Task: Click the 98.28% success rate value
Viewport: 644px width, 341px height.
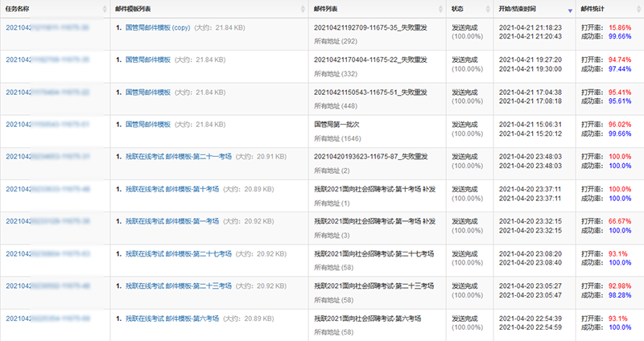Action: click(x=620, y=295)
